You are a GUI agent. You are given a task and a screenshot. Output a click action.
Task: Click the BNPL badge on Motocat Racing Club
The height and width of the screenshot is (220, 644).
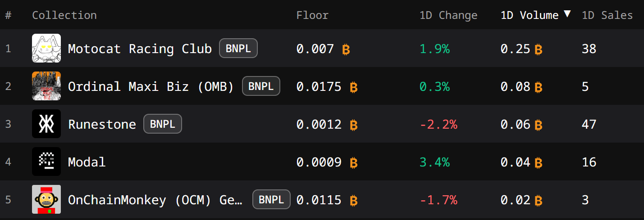(238, 49)
